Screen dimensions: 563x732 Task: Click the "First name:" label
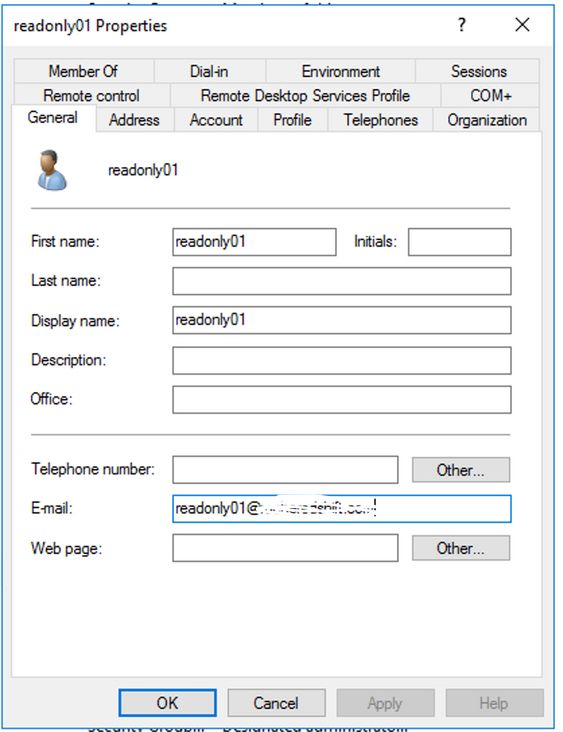pyautogui.click(x=65, y=241)
